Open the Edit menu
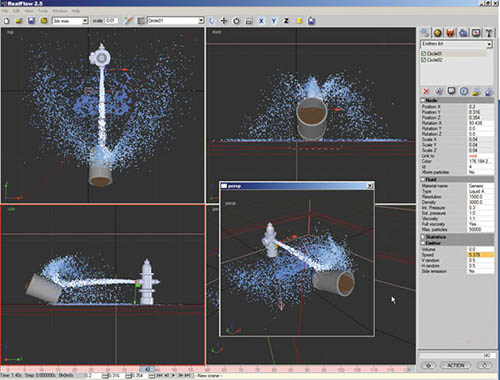500x380 pixels. 16,11
